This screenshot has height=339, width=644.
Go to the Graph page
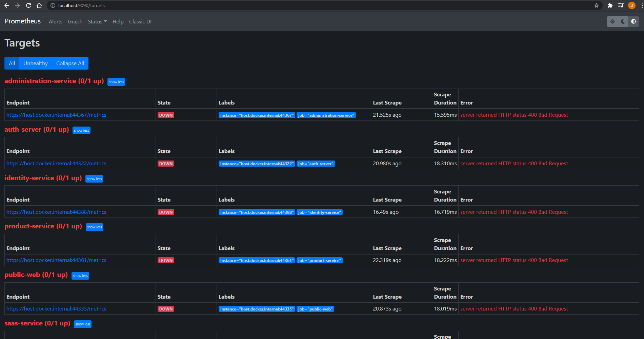75,21
